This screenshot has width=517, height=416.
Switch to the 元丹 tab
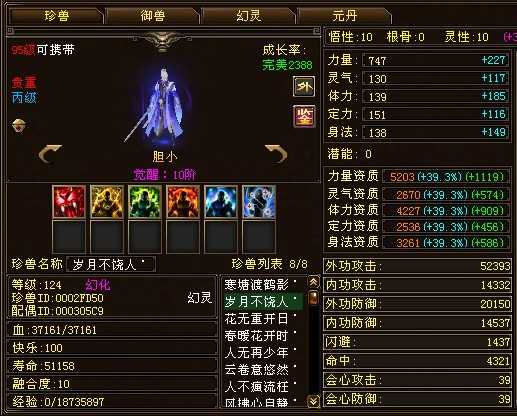[x=344, y=16]
